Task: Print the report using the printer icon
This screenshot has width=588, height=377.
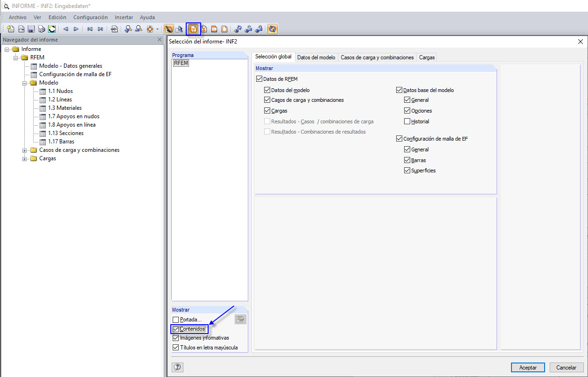Action: [x=42, y=29]
